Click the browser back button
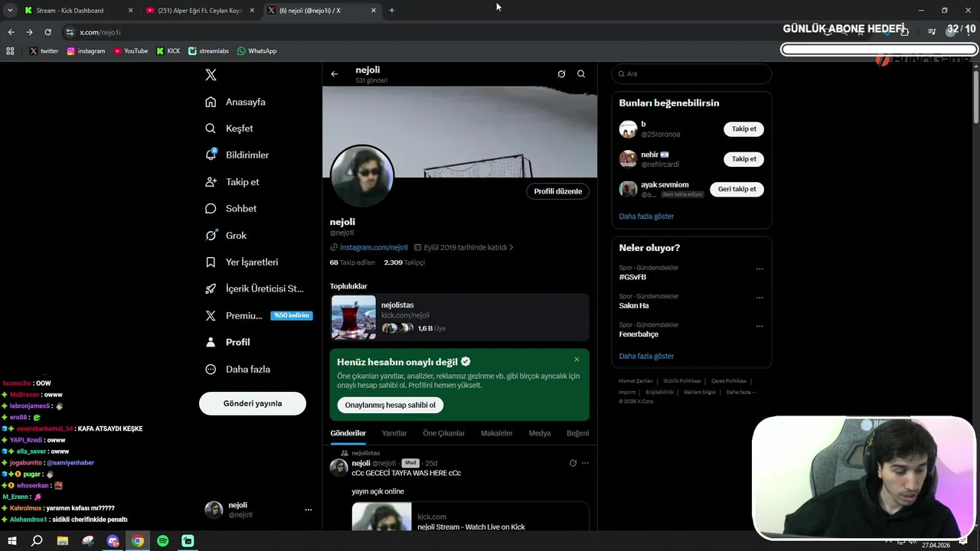 (11, 32)
